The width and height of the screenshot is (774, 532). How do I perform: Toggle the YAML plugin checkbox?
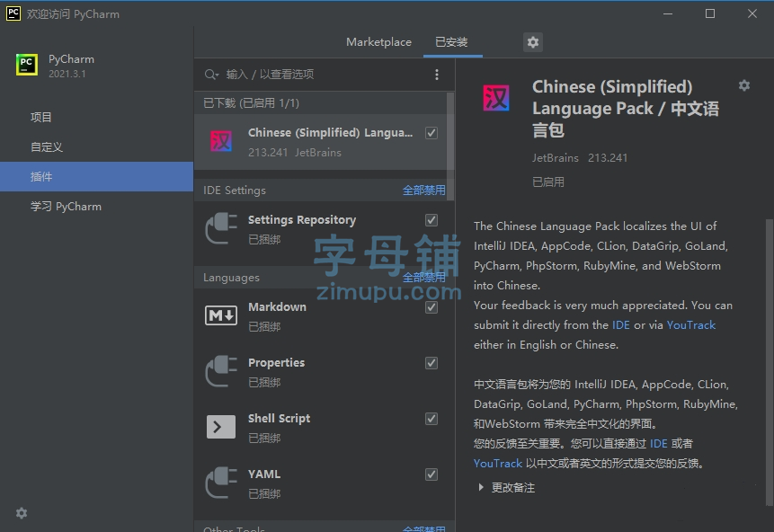click(x=431, y=474)
